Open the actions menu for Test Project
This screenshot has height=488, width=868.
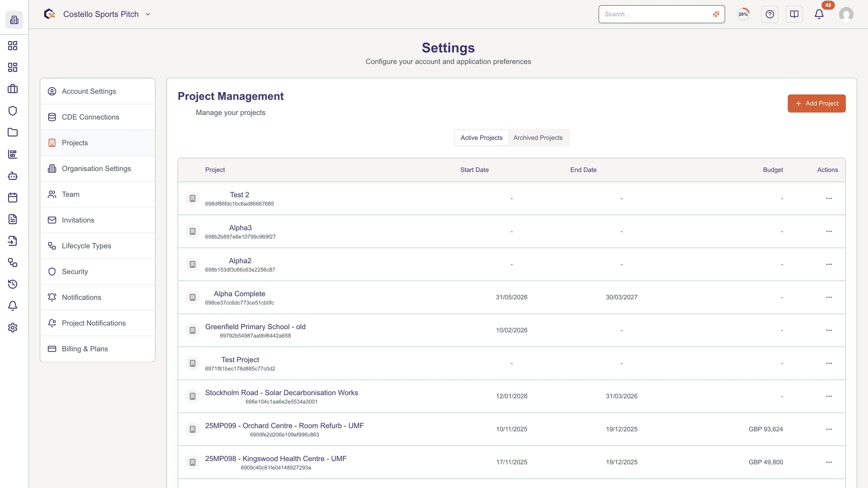[829, 363]
